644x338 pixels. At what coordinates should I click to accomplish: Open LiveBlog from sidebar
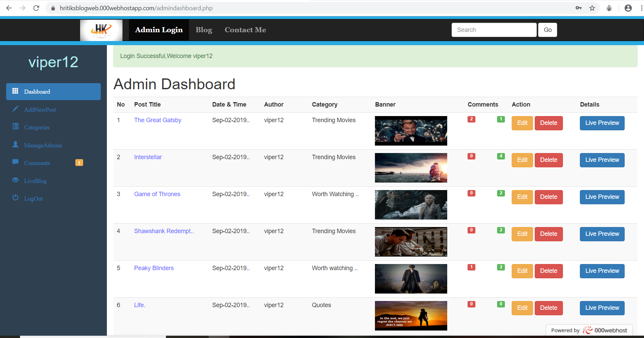coord(53,181)
